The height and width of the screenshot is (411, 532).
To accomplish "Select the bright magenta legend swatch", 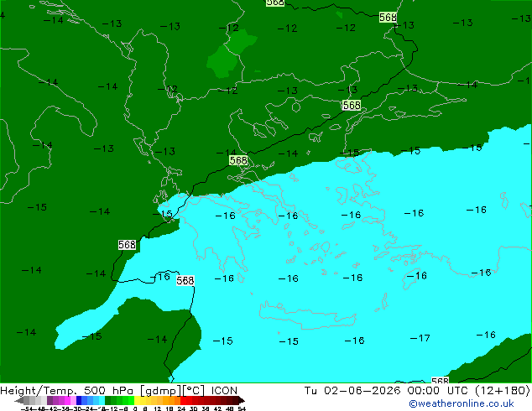I will coord(67,400).
